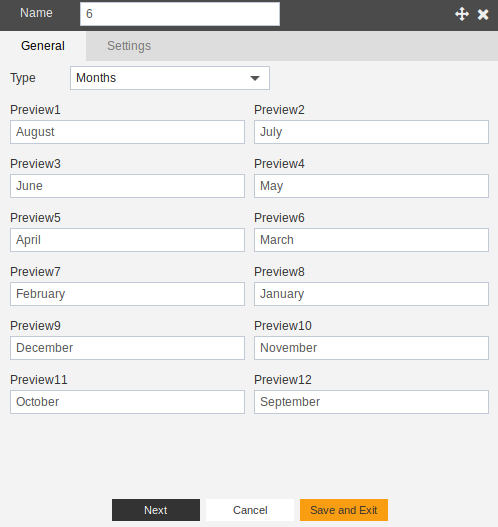Open the Type dropdown showing Months
The width and height of the screenshot is (498, 527).
coord(170,78)
